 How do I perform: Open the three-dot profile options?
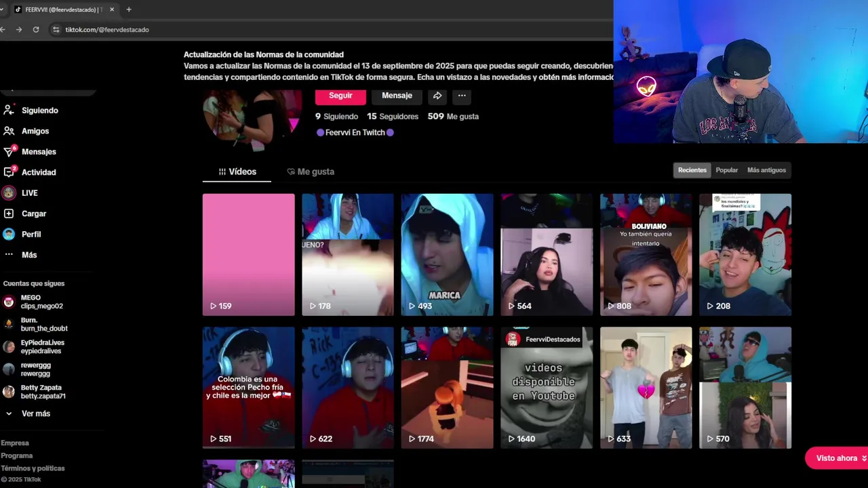click(462, 96)
